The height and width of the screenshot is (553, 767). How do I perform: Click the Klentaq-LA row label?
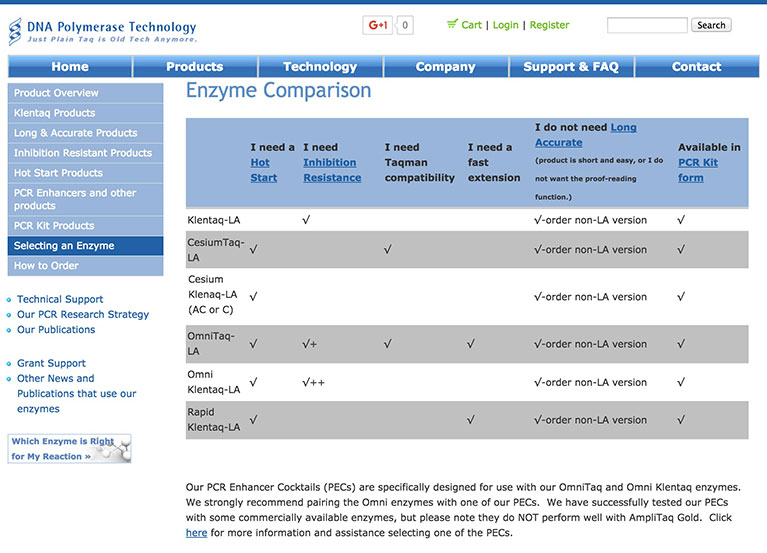pos(214,220)
